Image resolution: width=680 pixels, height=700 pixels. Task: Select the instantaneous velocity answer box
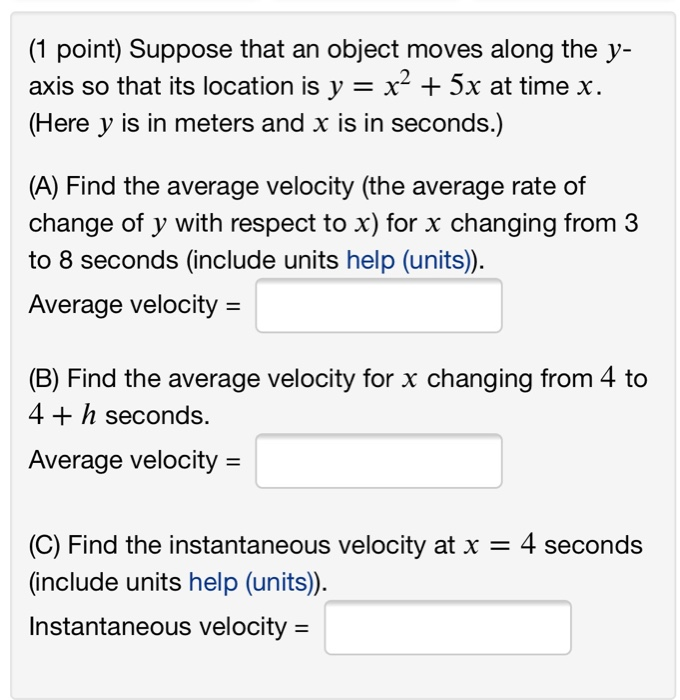click(x=448, y=628)
